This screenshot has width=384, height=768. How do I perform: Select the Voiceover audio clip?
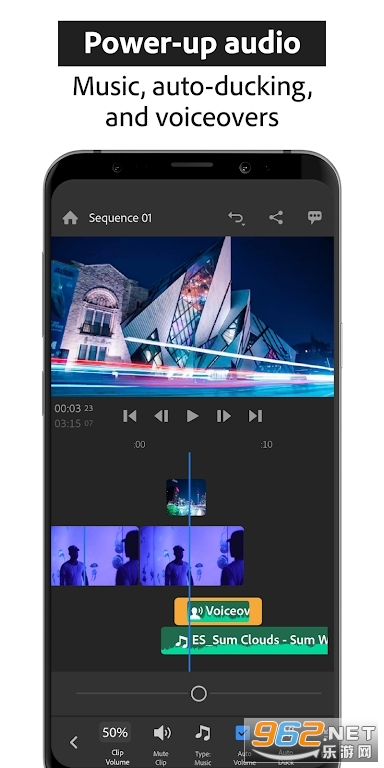click(218, 611)
